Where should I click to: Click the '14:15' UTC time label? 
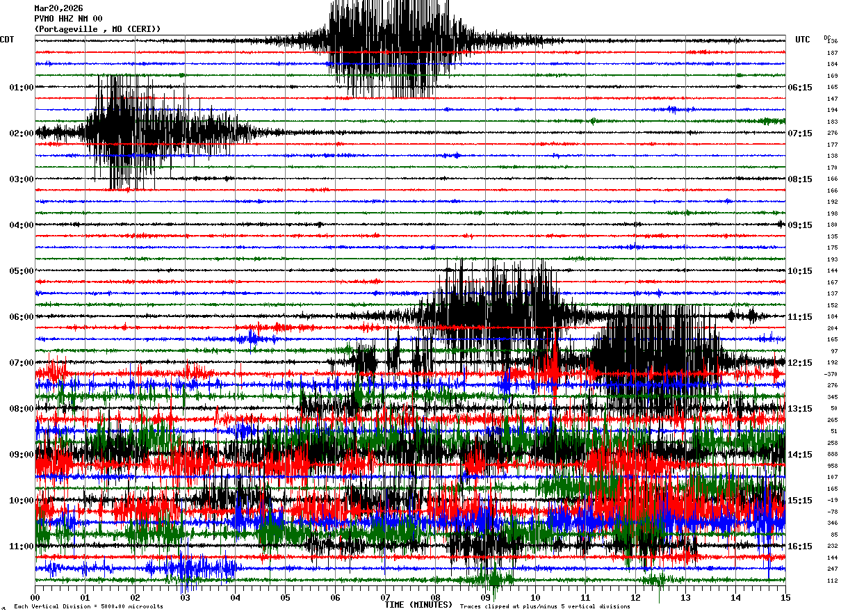[800, 455]
